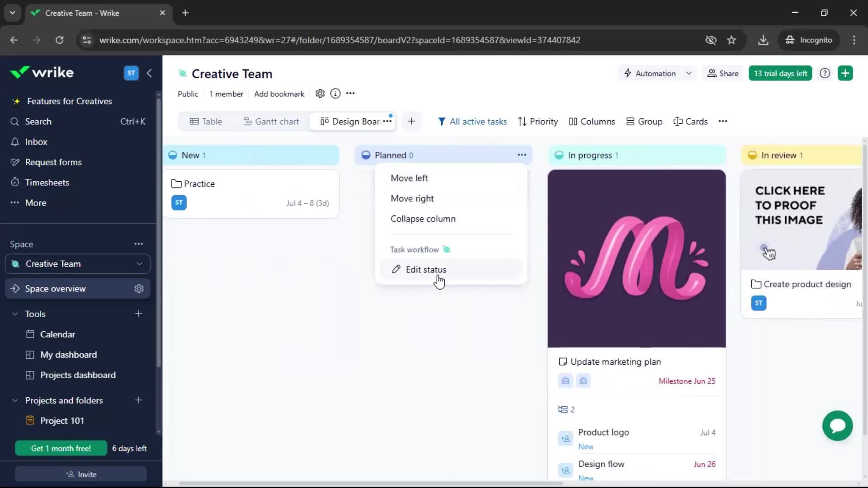
Task: Open Planned column three-dot menu
Action: [x=522, y=155]
